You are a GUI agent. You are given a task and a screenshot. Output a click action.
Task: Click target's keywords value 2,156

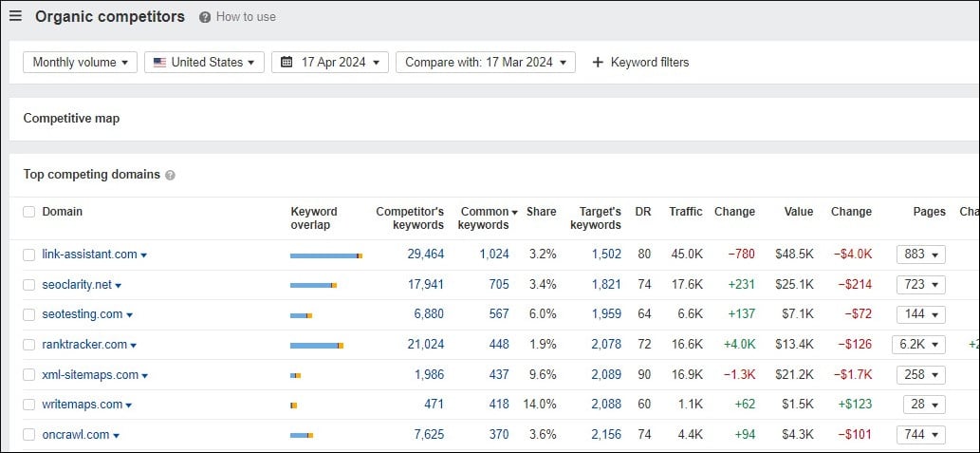tap(606, 434)
